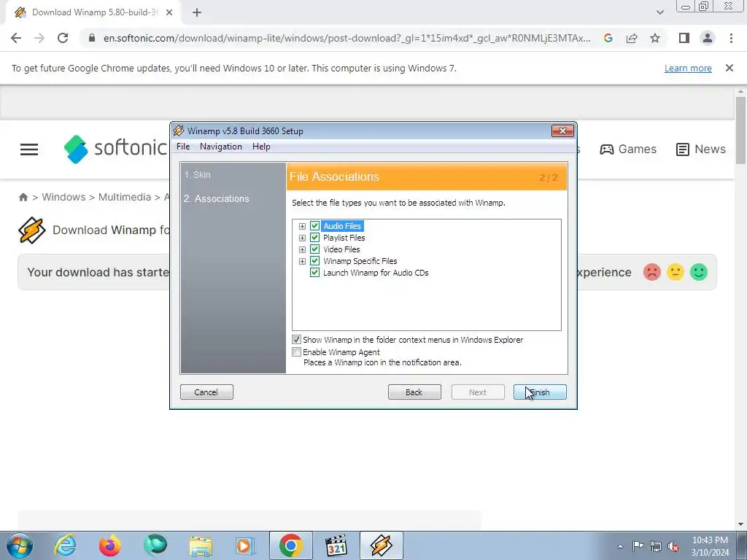Open the Windows Start button

click(x=20, y=545)
